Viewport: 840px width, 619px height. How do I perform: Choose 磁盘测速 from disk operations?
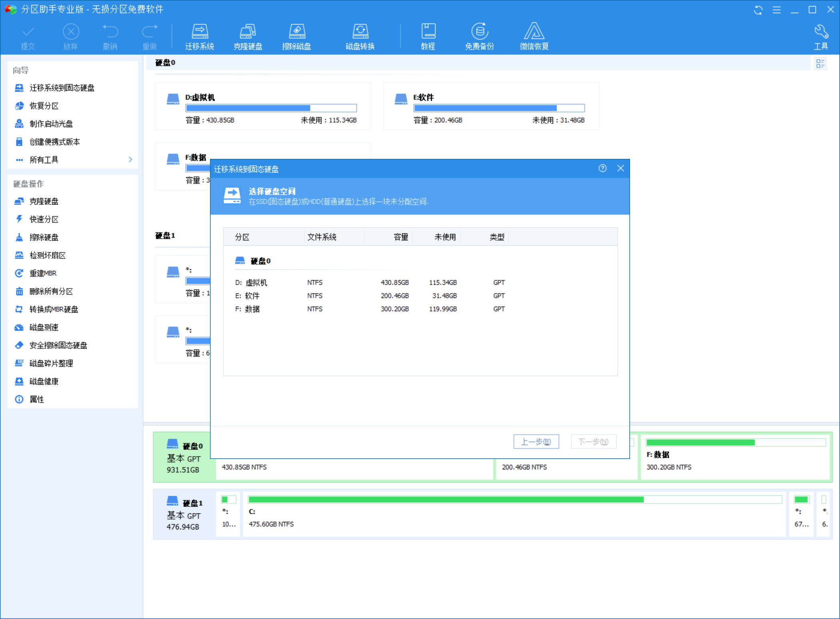pyautogui.click(x=44, y=327)
